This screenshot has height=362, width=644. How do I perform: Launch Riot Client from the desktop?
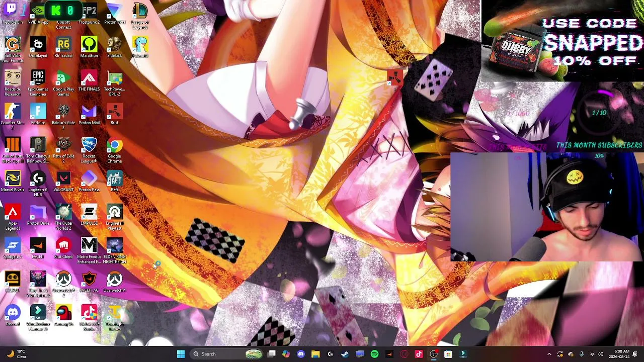[x=63, y=249]
